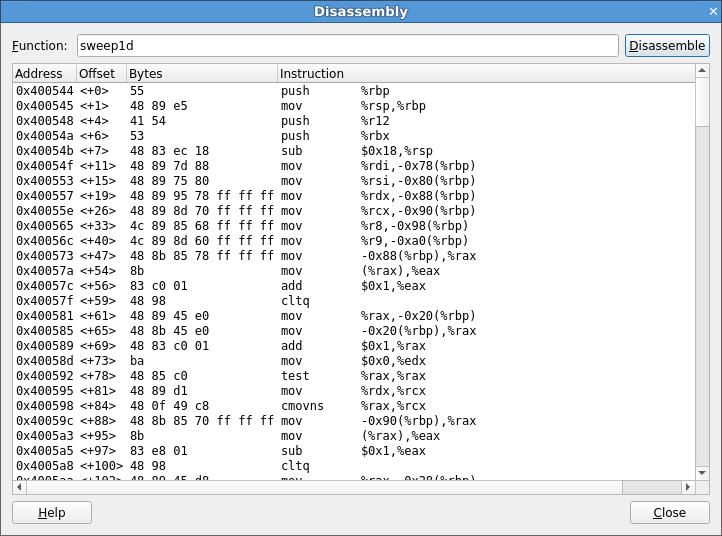This screenshot has height=536, width=722.
Task: Select the row at address 0x40054b
Action: click(300, 151)
